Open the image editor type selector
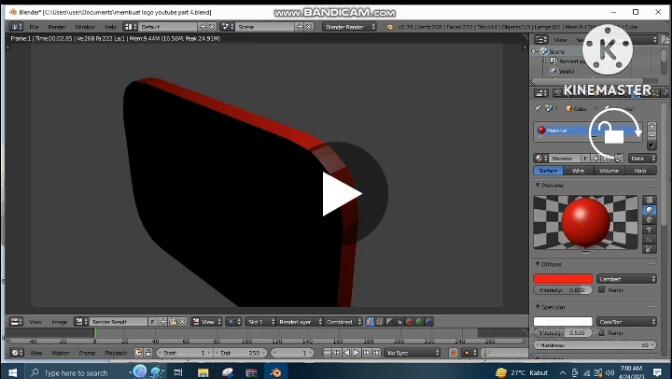This screenshot has width=672, height=379. coord(16,322)
